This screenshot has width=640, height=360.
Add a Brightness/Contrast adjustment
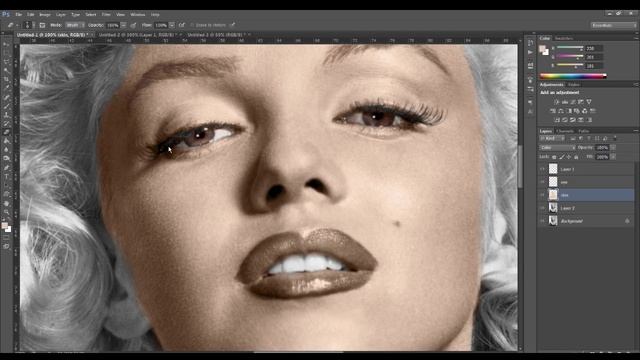pos(557,102)
